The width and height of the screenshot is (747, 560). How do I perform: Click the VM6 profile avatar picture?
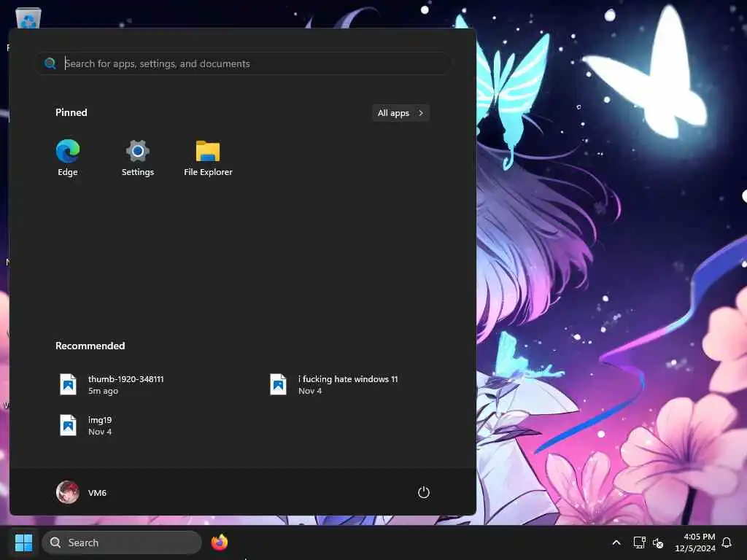pyautogui.click(x=68, y=492)
